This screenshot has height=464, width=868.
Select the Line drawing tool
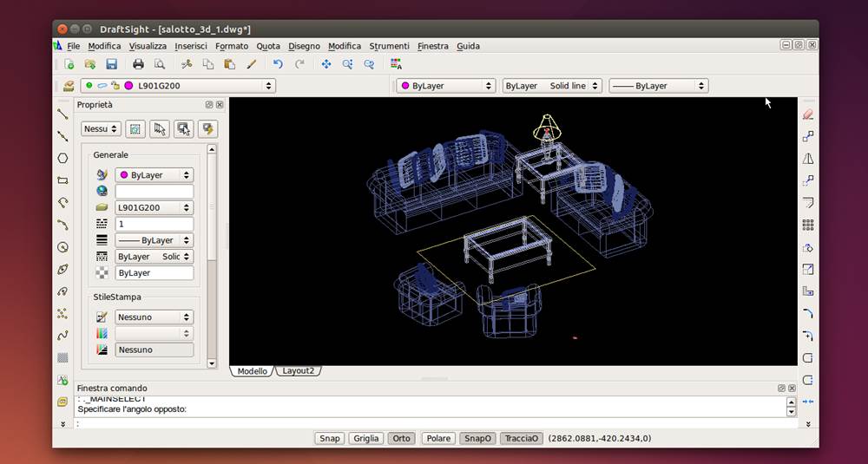(x=62, y=114)
